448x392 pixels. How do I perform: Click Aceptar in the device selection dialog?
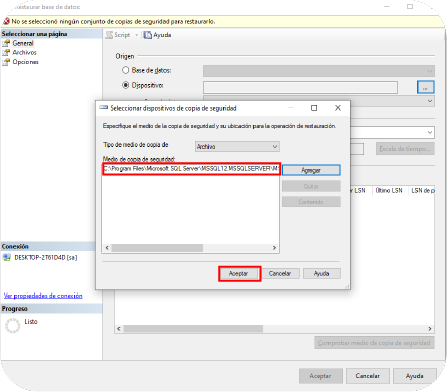click(x=239, y=274)
